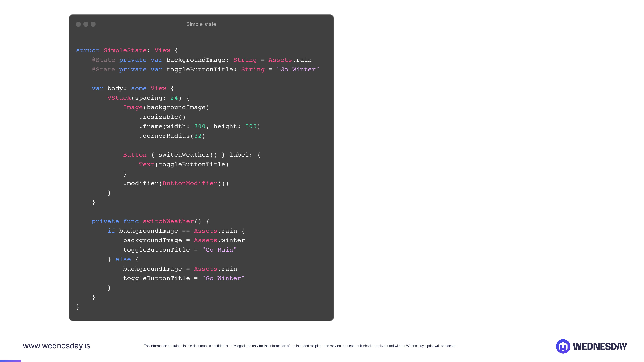The width and height of the screenshot is (644, 362).
Task: Click 'switchWeather' in the function definition
Action: tap(168, 221)
